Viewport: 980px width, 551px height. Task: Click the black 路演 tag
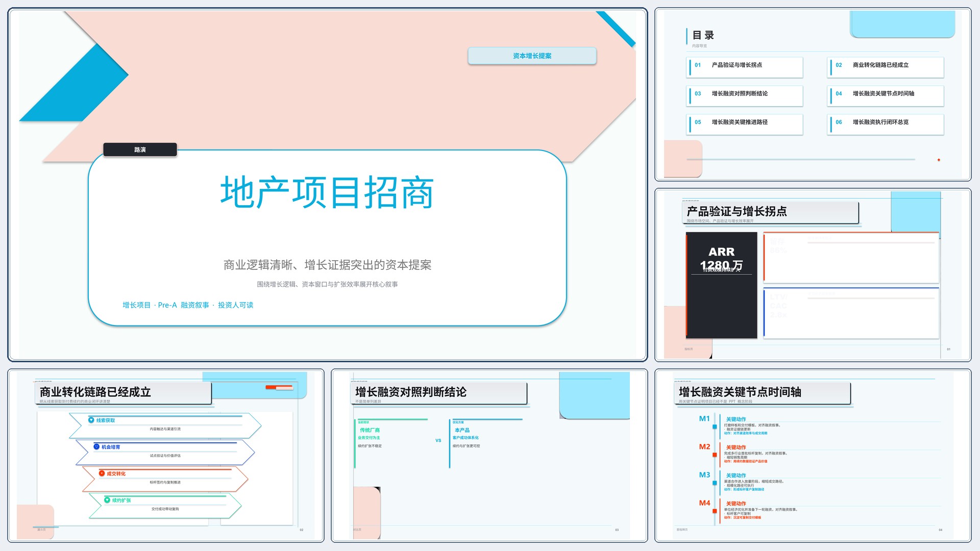[x=140, y=149]
